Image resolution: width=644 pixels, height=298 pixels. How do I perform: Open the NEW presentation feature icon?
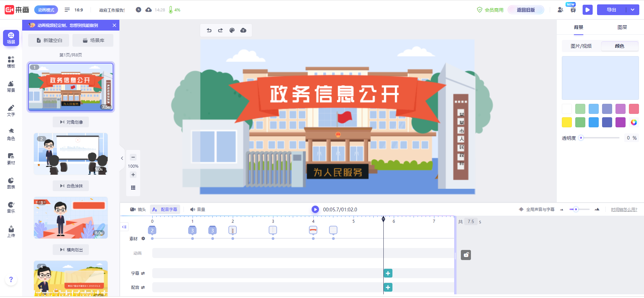[573, 10]
